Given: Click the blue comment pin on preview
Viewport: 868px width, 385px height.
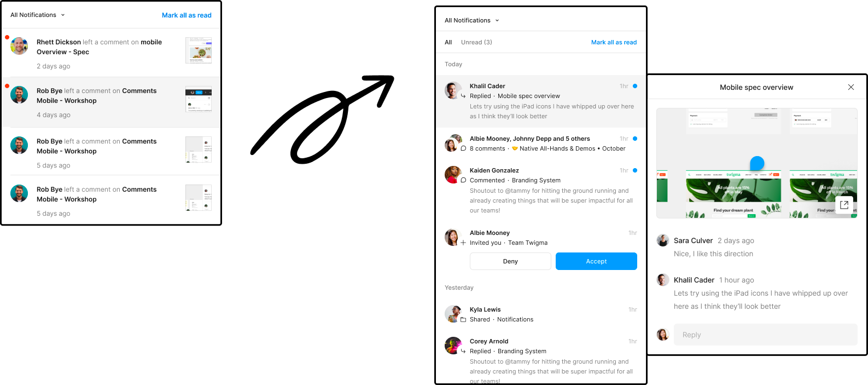Looking at the screenshot, I should pos(757,163).
